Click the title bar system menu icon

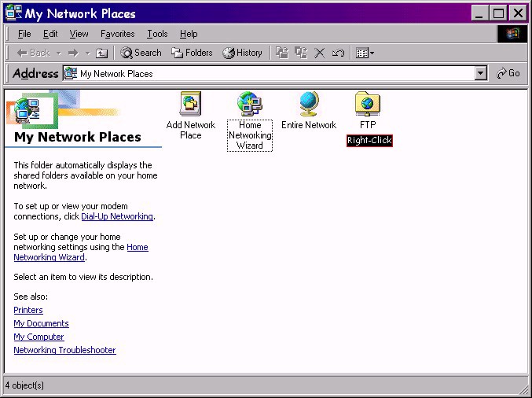(13, 13)
